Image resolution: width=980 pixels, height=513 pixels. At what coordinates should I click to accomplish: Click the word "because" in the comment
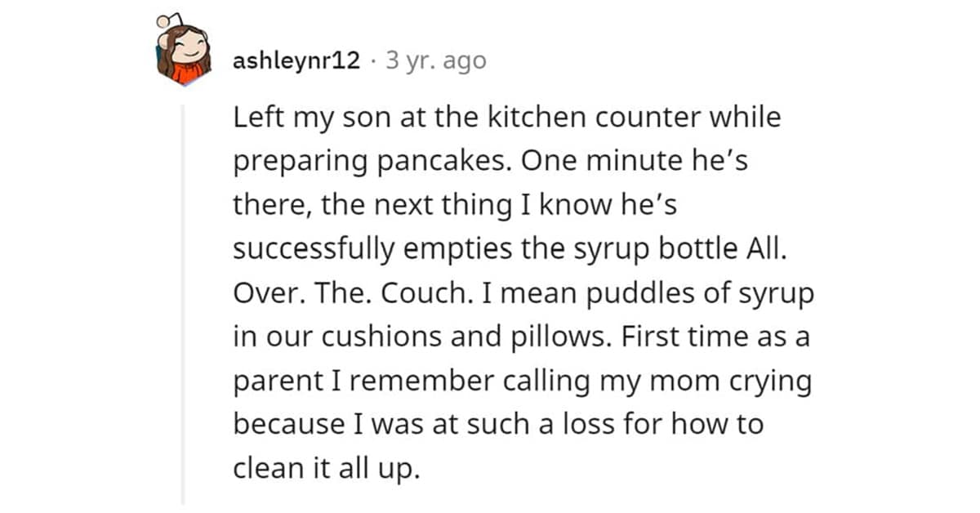coord(285,426)
